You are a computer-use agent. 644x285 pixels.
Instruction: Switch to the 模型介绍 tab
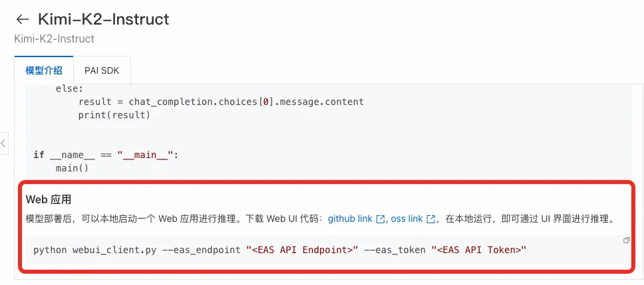(44, 70)
